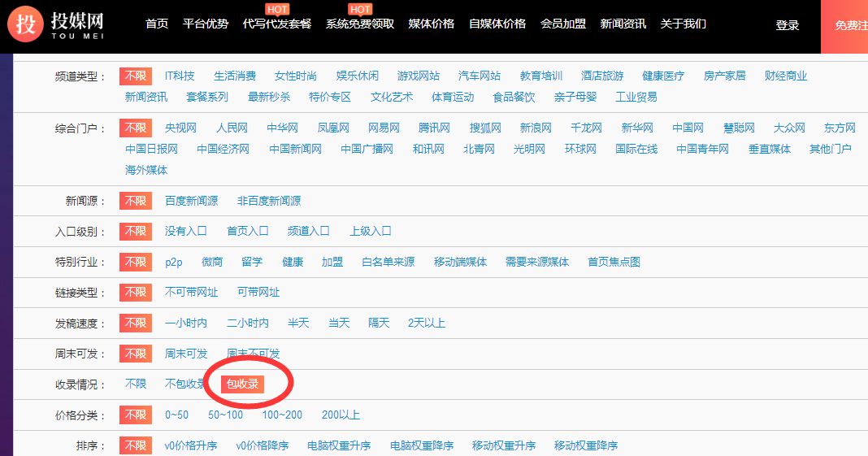Filter price by 50~100
The height and width of the screenshot is (456, 868).
click(225, 415)
